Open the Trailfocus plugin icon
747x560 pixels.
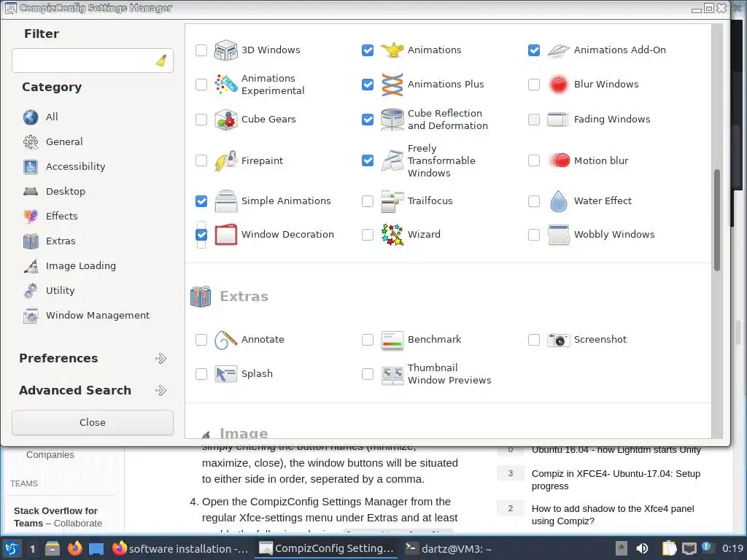coord(392,201)
